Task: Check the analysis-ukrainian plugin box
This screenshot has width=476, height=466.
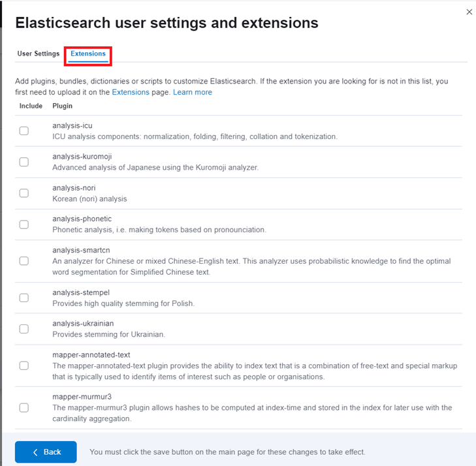Action: [24, 329]
